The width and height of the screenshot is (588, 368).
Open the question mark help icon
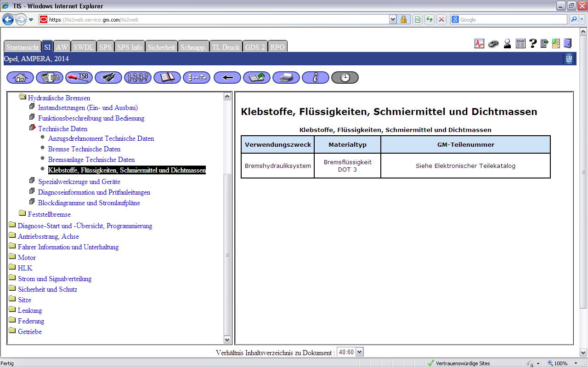(533, 44)
